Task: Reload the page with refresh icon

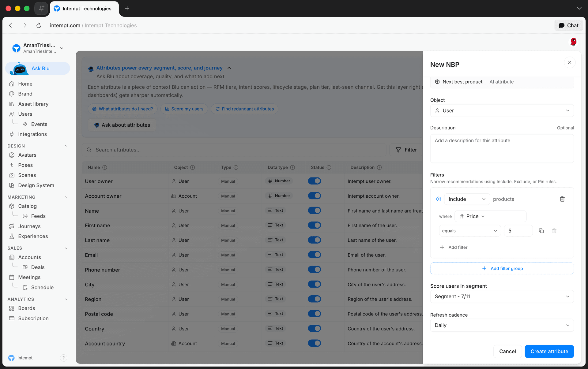Action: pyautogui.click(x=39, y=25)
